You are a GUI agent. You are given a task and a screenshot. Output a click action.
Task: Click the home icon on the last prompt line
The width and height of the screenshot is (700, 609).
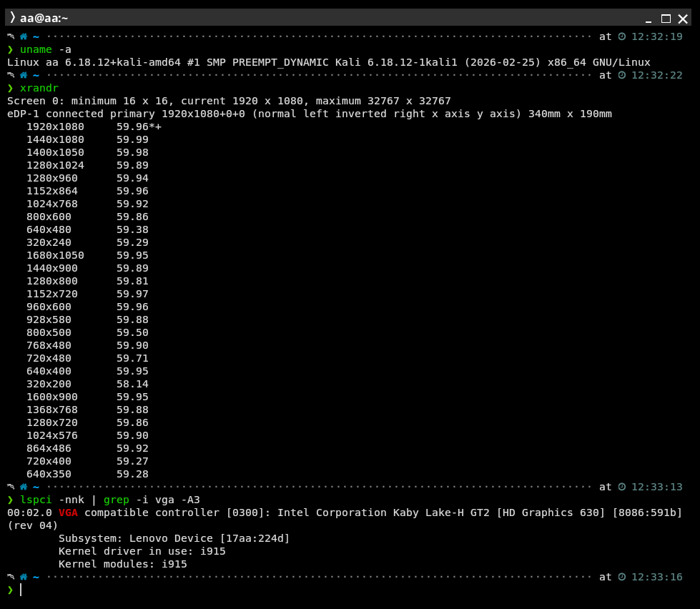[24, 577]
